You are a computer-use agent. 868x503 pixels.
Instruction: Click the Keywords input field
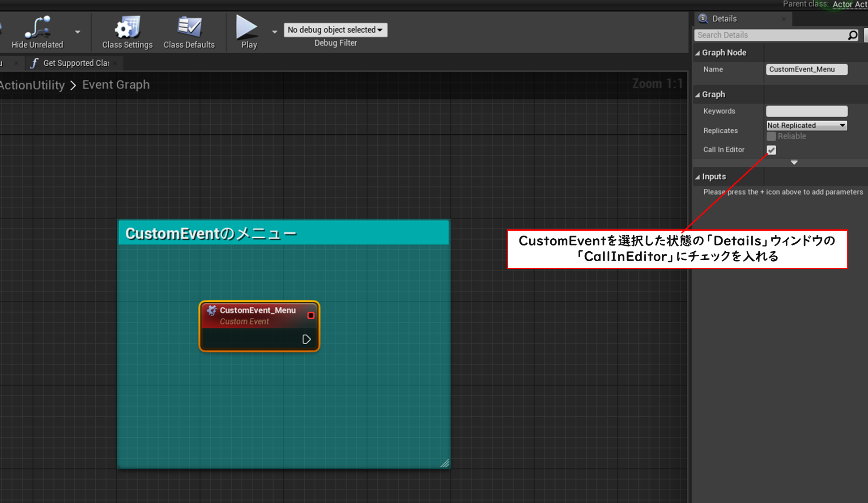[807, 111]
